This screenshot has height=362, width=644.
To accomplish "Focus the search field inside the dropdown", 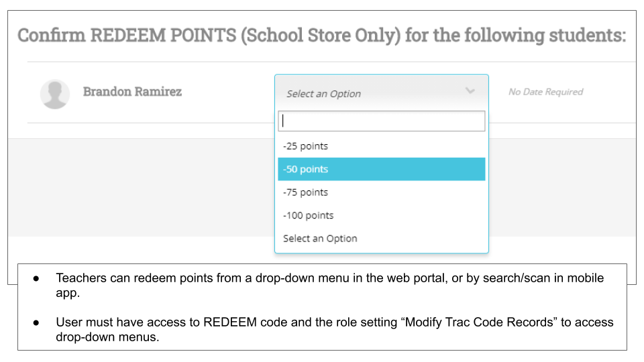I will pyautogui.click(x=381, y=121).
